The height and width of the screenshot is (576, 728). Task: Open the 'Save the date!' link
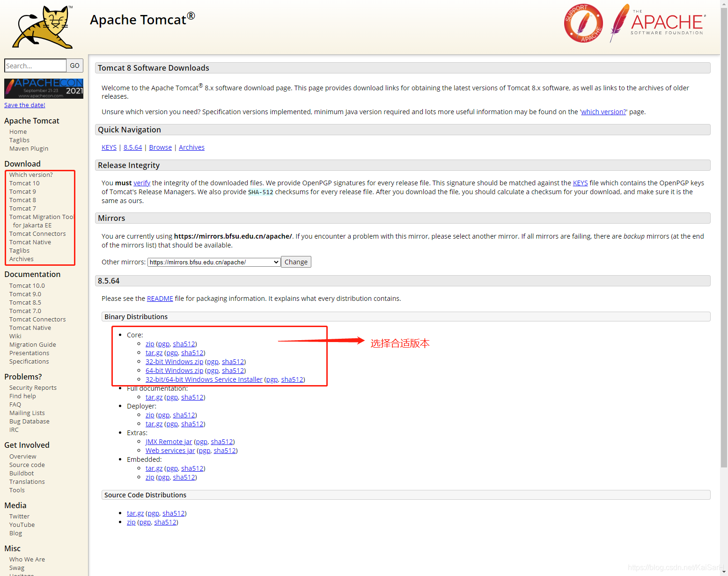[x=25, y=105]
